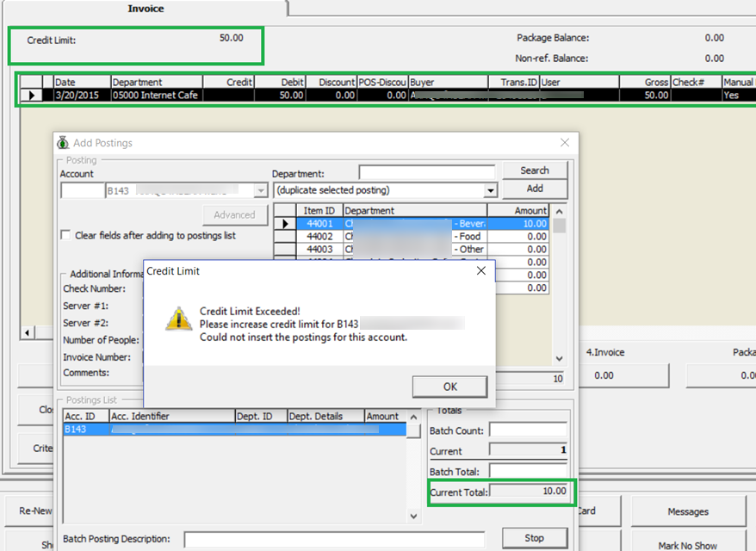
Task: Click the Item ID column header
Action: 319,211
